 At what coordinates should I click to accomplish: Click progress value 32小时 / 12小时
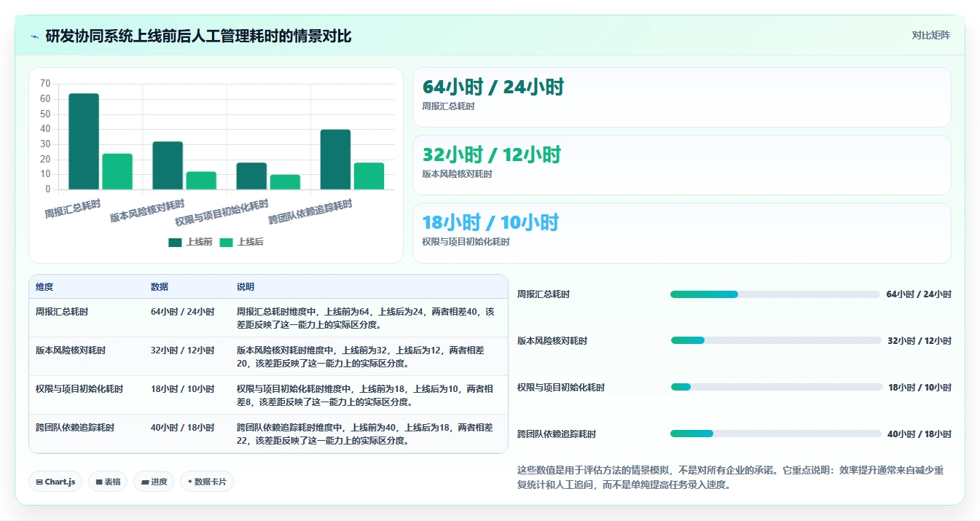pos(920,340)
